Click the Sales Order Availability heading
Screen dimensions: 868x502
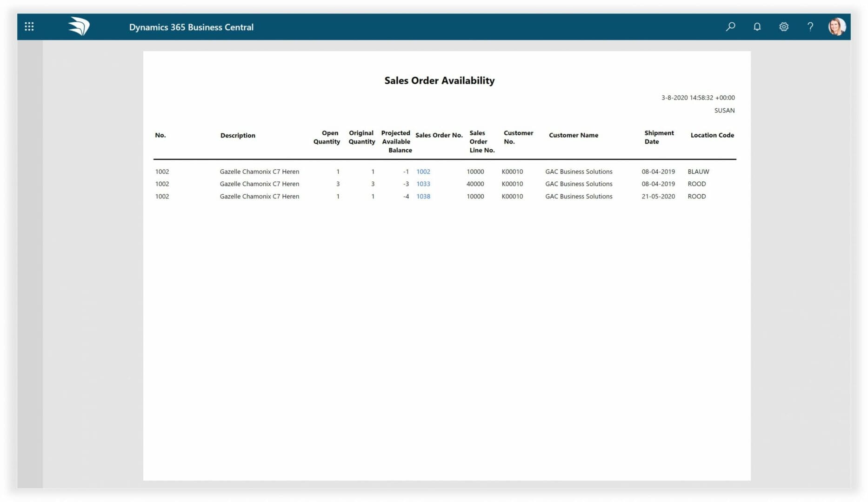(439, 80)
